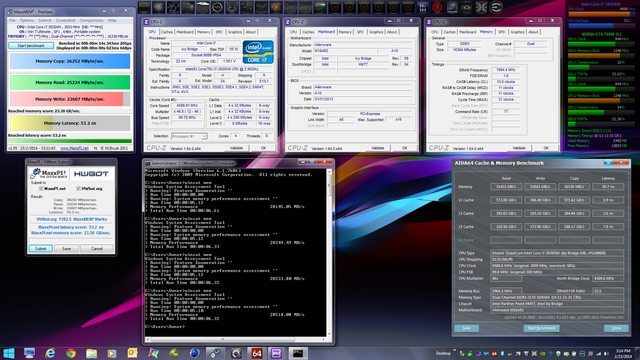Open the Processor #1 selection dropdown in CPU-Z
The height and width of the screenshot is (360, 640).
(189, 136)
